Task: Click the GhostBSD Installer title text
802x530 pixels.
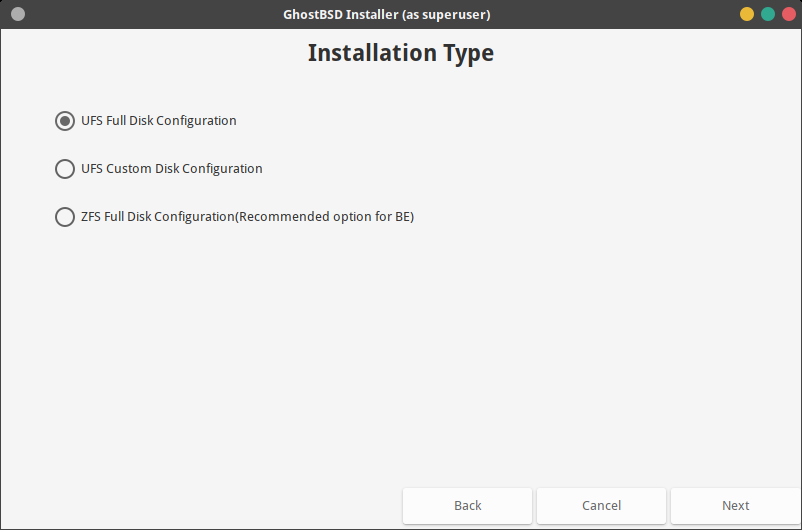Action: tap(387, 14)
